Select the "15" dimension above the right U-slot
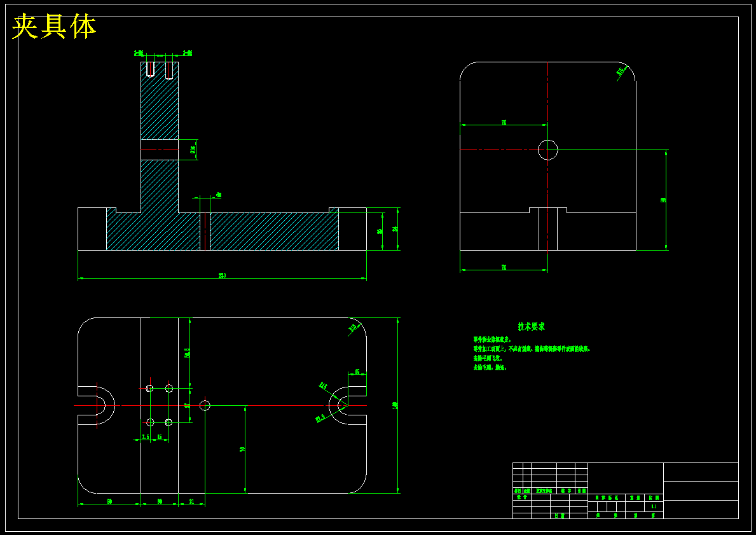The image size is (756, 535). tap(357, 372)
